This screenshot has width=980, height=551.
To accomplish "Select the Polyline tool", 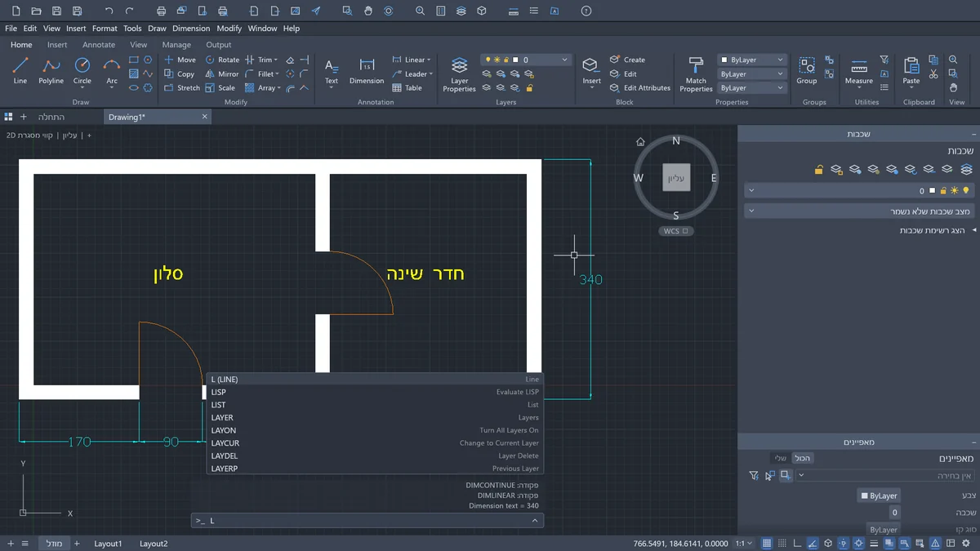I will (x=51, y=70).
